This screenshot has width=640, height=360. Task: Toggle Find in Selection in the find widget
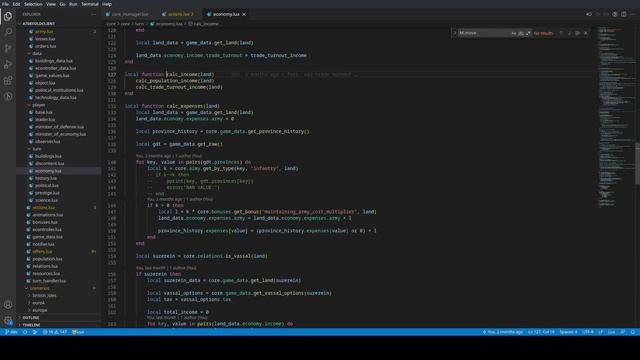pyautogui.click(x=578, y=33)
